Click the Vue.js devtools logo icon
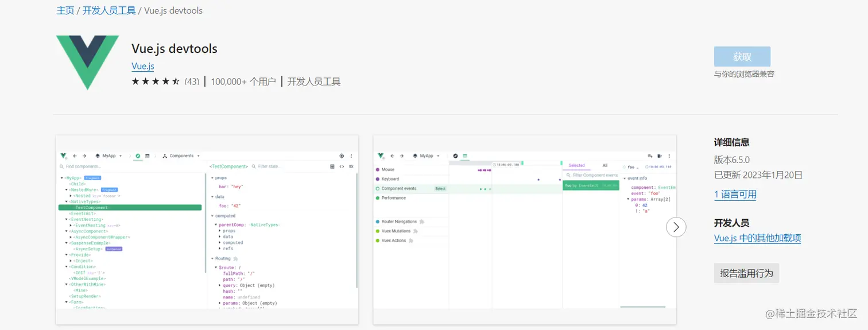868x330 pixels. [x=87, y=62]
